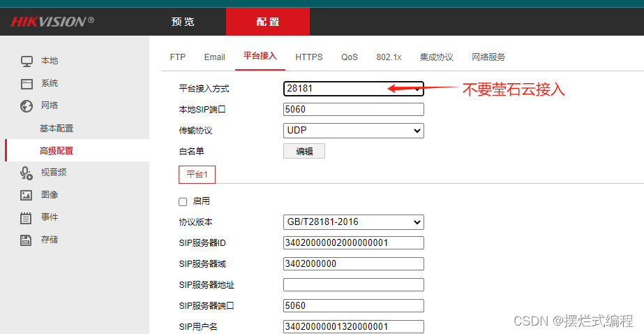Screen dimensions: 644x334
Task: Click the microphone icon beside 视音频
Action: pyautogui.click(x=27, y=173)
